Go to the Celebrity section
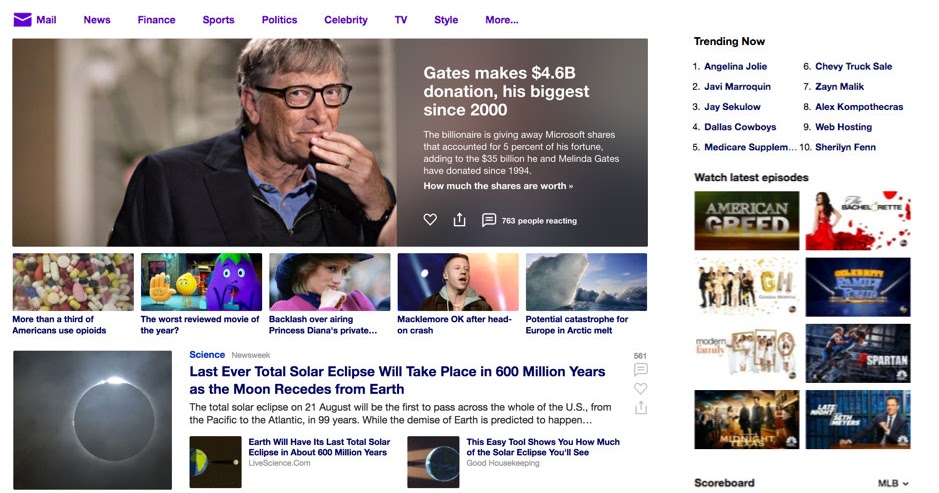 click(346, 20)
